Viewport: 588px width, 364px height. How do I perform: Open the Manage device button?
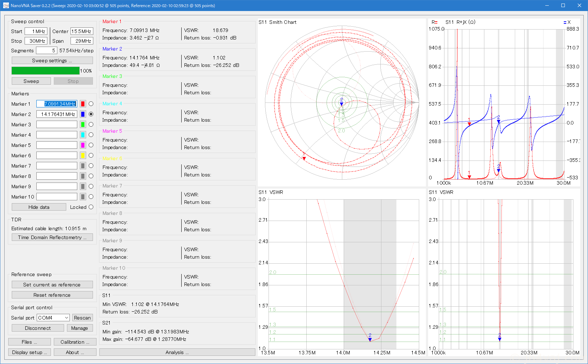coord(79,328)
